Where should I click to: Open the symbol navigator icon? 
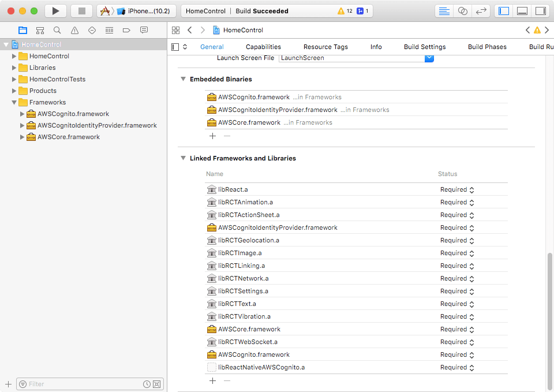coord(40,31)
